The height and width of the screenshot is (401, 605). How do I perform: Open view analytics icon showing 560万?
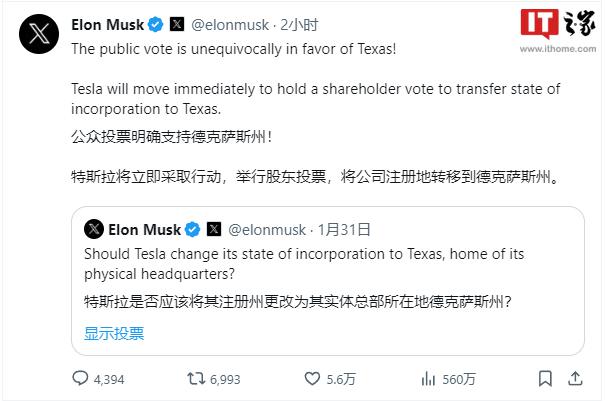click(429, 379)
